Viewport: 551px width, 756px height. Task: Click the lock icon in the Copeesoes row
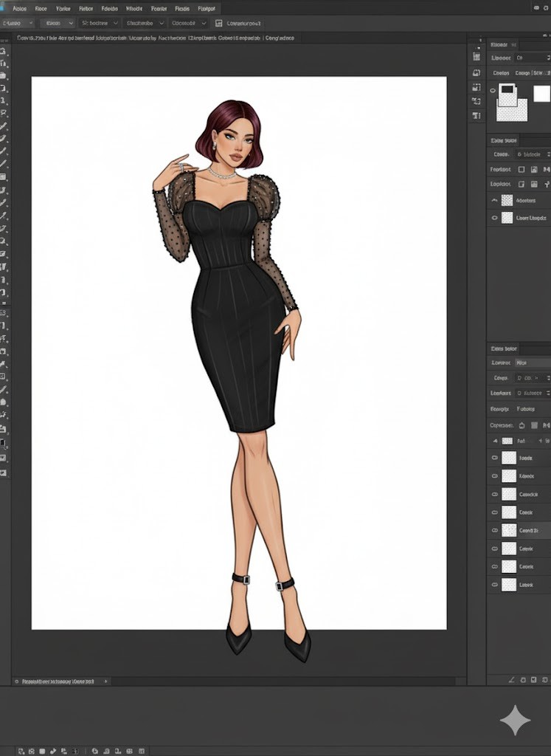pyautogui.click(x=522, y=425)
